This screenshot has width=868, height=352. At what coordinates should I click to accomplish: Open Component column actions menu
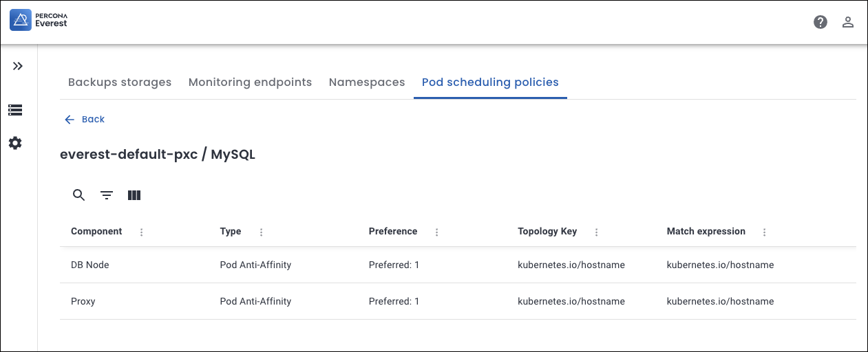click(142, 232)
